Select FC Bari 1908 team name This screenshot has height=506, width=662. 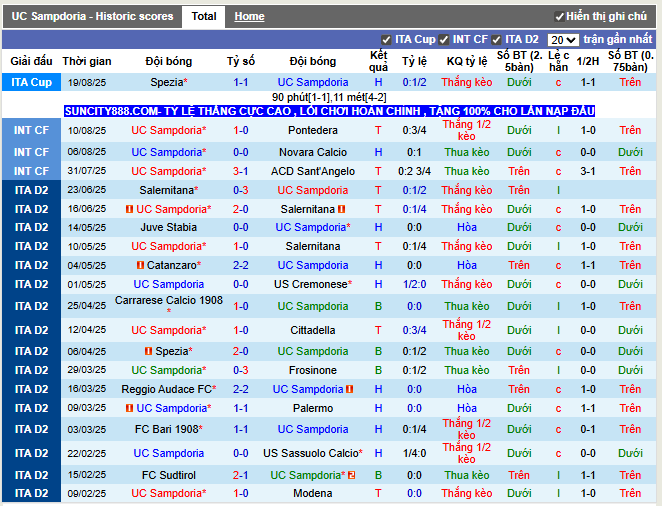[x=167, y=429]
